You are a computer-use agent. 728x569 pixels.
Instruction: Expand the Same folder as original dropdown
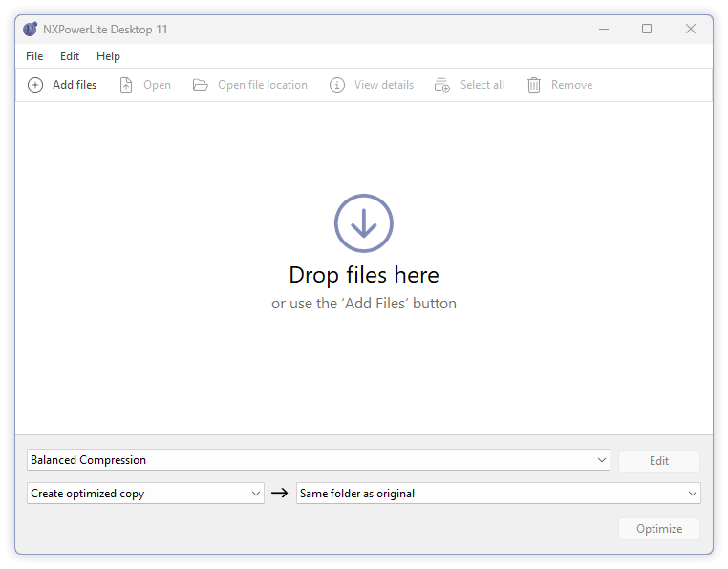[x=498, y=493]
